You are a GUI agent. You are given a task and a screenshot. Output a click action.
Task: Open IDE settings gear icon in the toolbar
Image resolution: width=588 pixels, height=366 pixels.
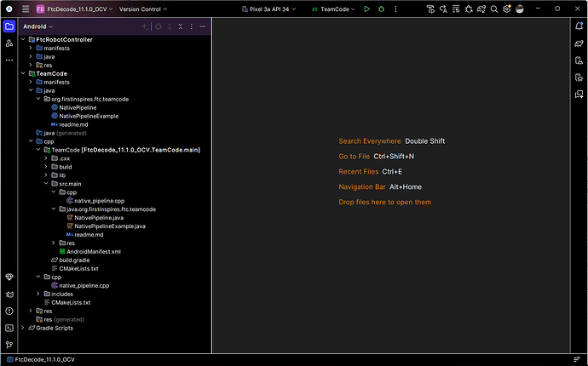pos(507,9)
